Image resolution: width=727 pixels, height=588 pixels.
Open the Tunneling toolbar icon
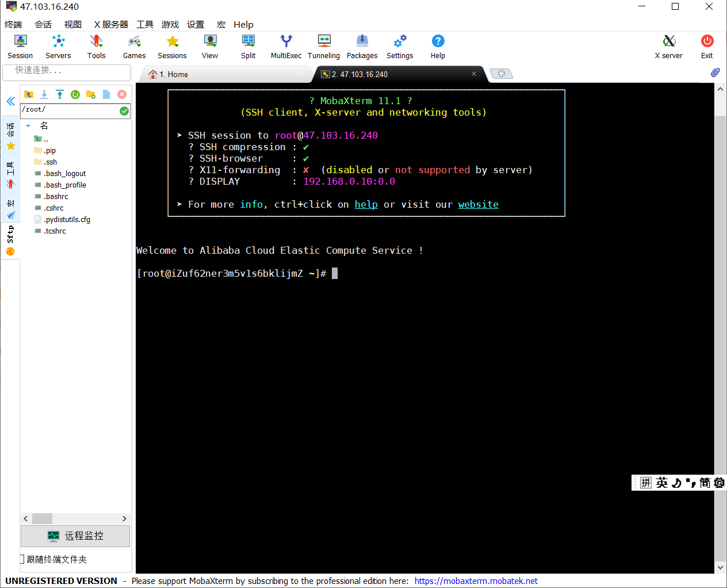coord(324,47)
